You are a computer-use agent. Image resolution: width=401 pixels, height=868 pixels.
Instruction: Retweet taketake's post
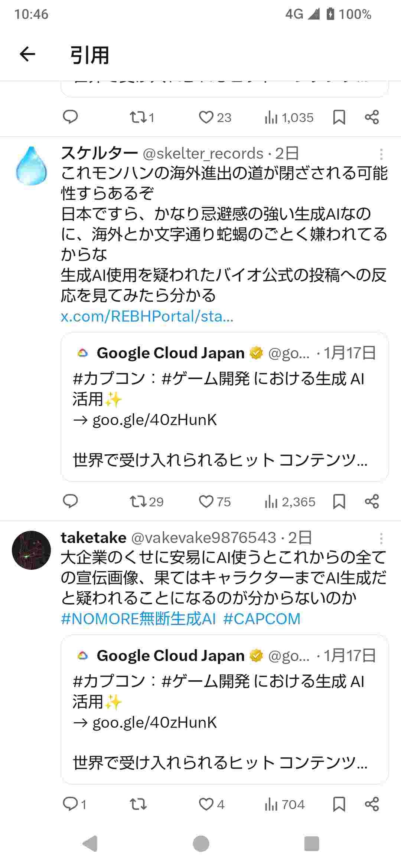138,804
